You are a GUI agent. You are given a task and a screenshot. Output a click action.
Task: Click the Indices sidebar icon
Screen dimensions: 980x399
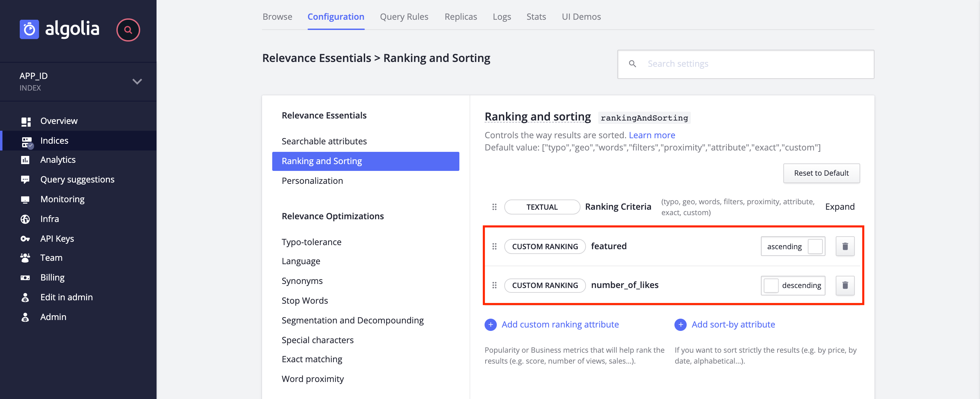pos(26,140)
